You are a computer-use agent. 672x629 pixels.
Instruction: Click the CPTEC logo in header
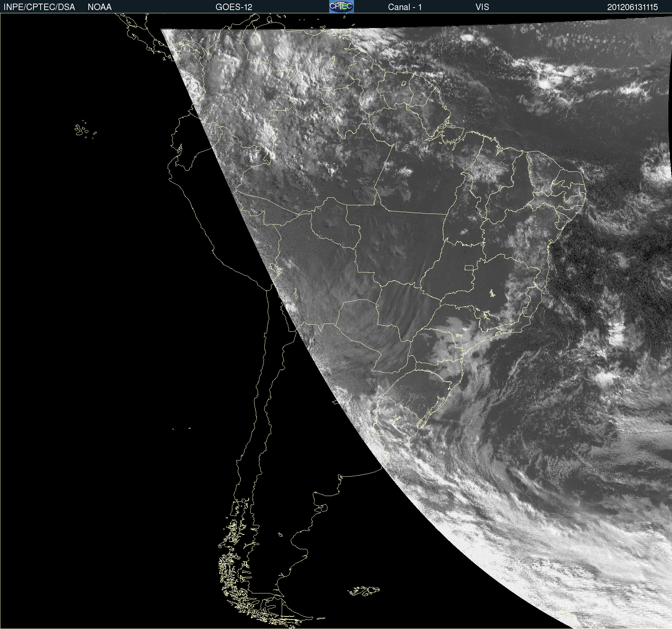[x=341, y=6]
